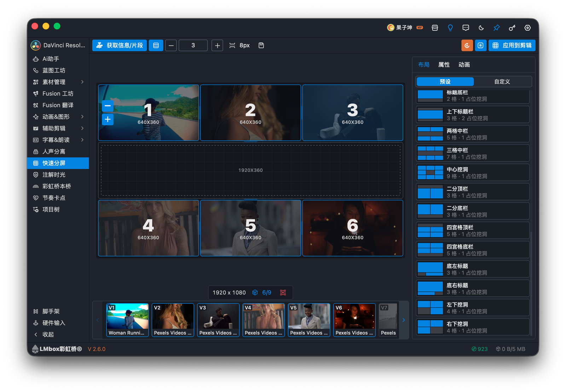This screenshot has height=392, width=566.
Task: Select the empty 1920X360 placeholder slot
Action: coord(250,170)
